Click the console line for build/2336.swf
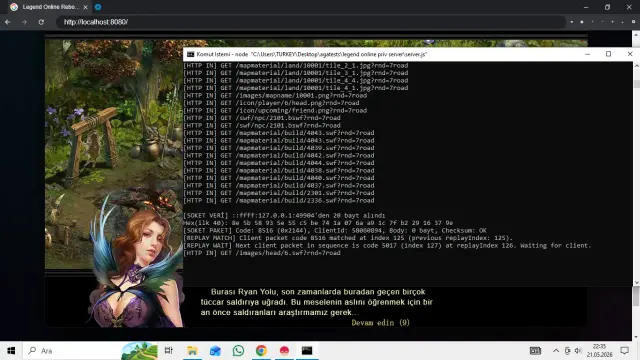 point(279,200)
